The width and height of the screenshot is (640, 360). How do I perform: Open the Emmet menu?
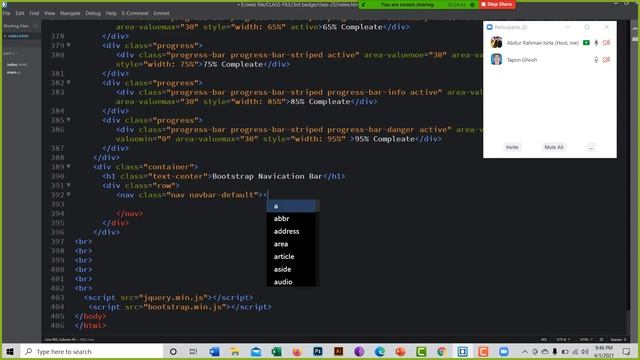pos(162,13)
